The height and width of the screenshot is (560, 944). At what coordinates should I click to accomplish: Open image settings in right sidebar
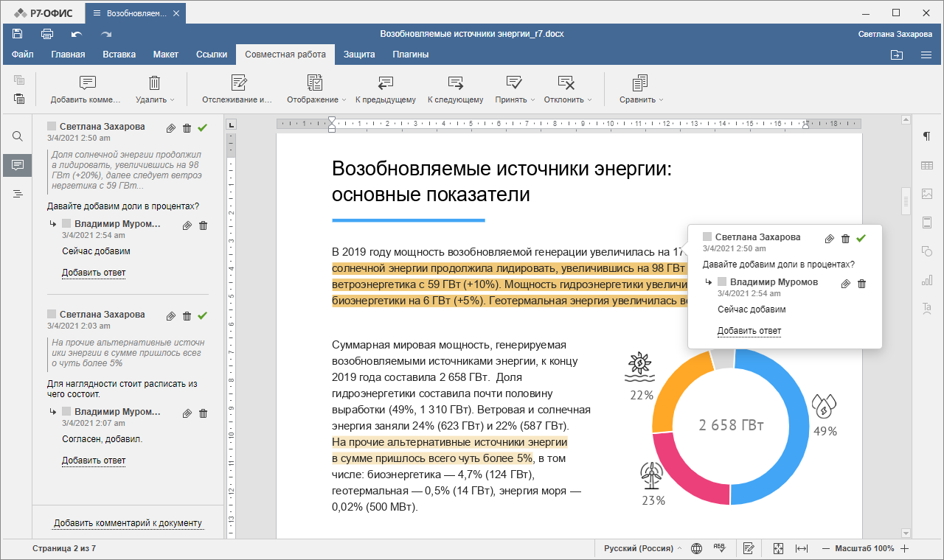927,194
